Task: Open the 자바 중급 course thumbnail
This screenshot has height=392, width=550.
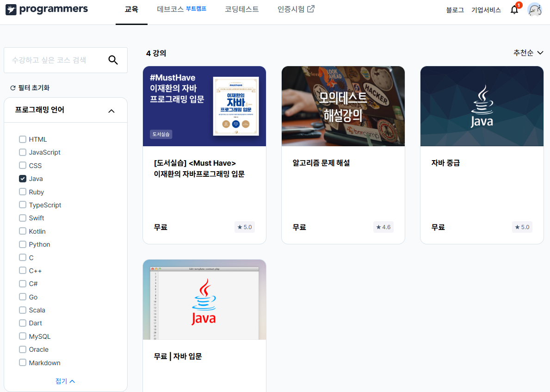Action: [x=482, y=106]
